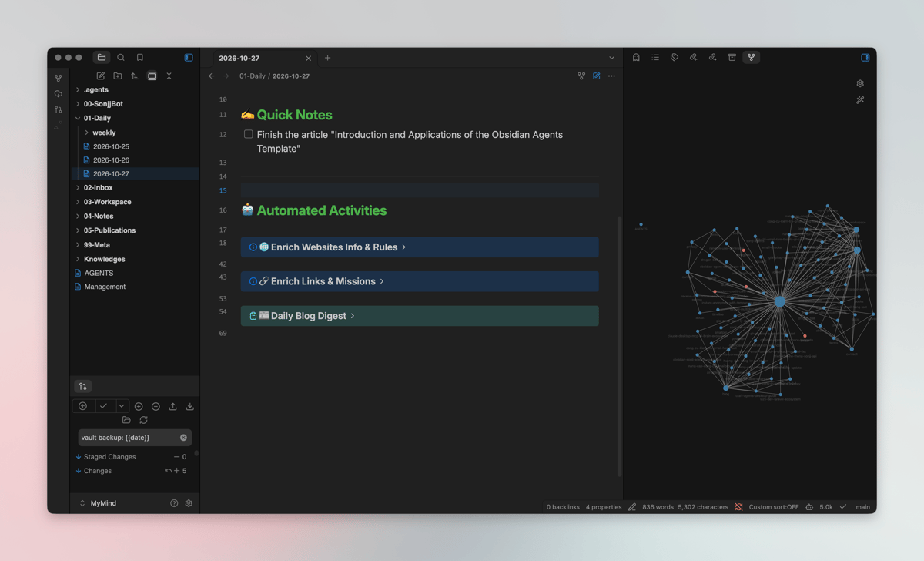Collapse all folders in file explorer

[169, 76]
